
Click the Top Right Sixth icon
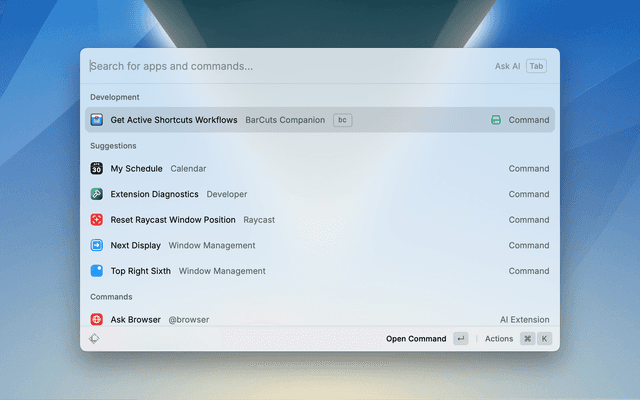point(96,271)
